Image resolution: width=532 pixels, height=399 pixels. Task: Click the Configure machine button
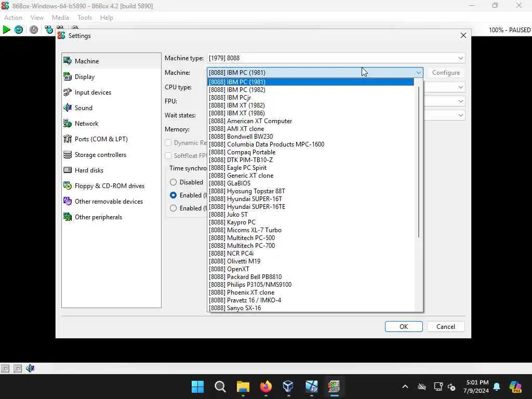[x=446, y=73]
